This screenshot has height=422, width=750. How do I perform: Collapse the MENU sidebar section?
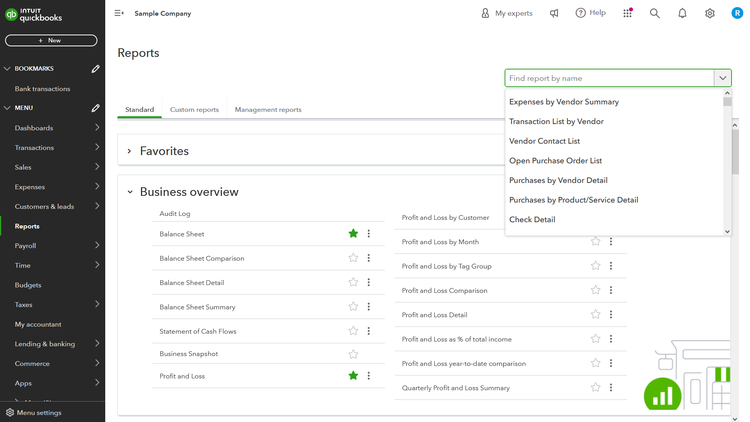click(7, 108)
